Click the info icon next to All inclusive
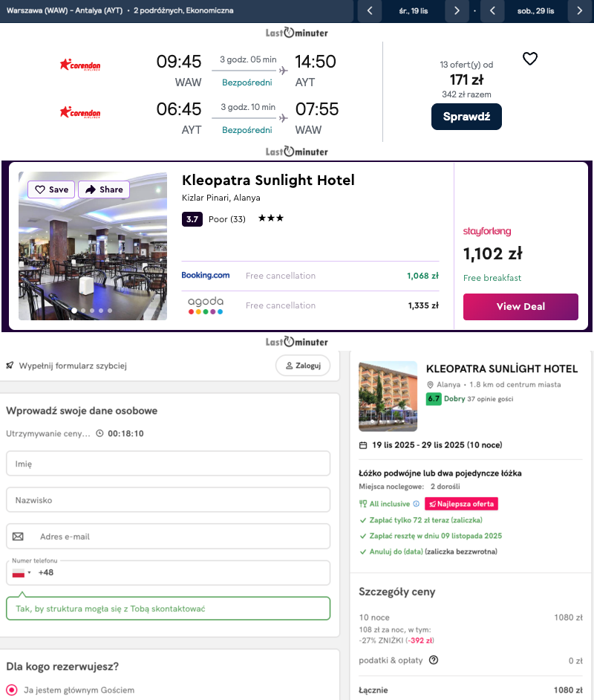594x700 pixels. 416,504
